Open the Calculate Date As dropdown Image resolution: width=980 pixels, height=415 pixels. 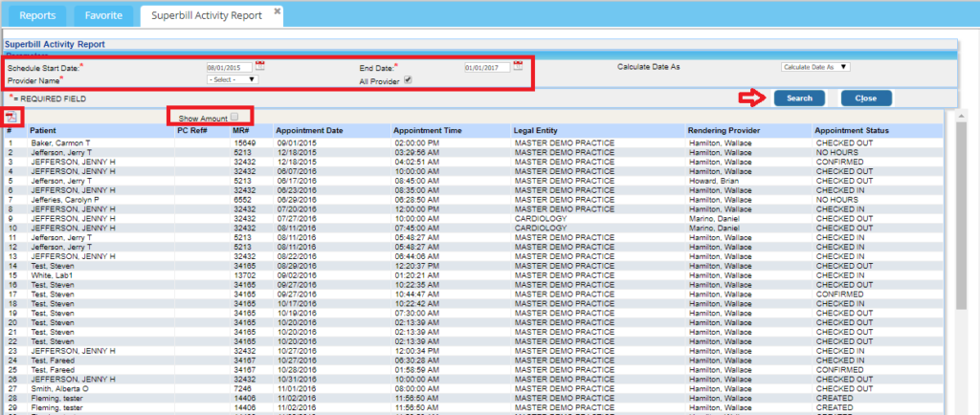click(815, 67)
